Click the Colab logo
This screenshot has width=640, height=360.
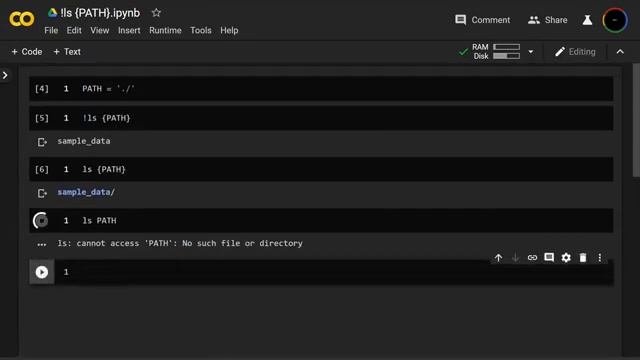pos(22,19)
